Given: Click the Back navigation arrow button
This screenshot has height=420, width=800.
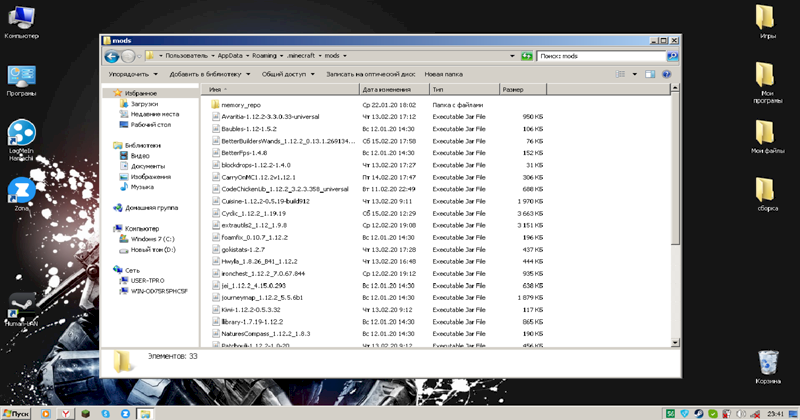Looking at the screenshot, I should pos(112,56).
